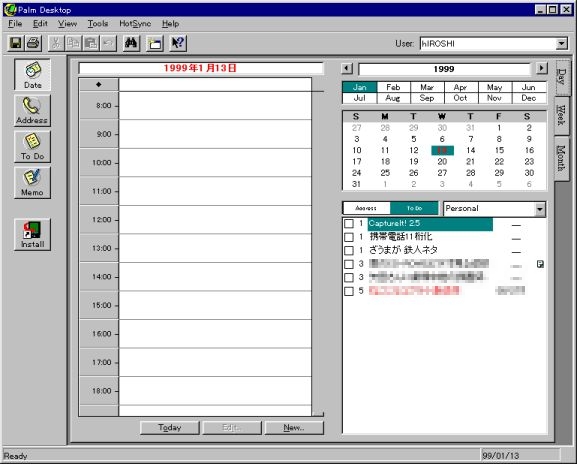Open the Memo pad view
577x464 pixels.
[32, 183]
